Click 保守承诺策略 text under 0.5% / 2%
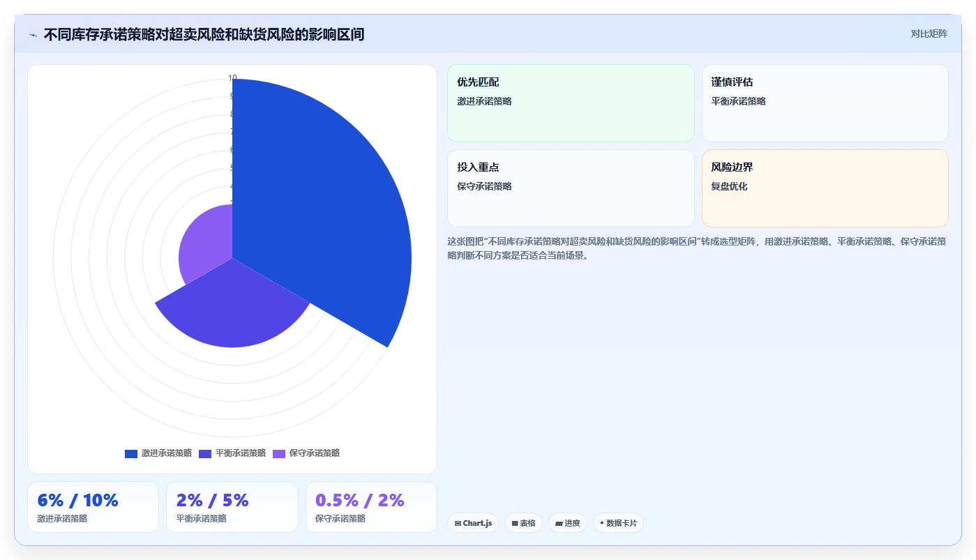 pos(340,519)
